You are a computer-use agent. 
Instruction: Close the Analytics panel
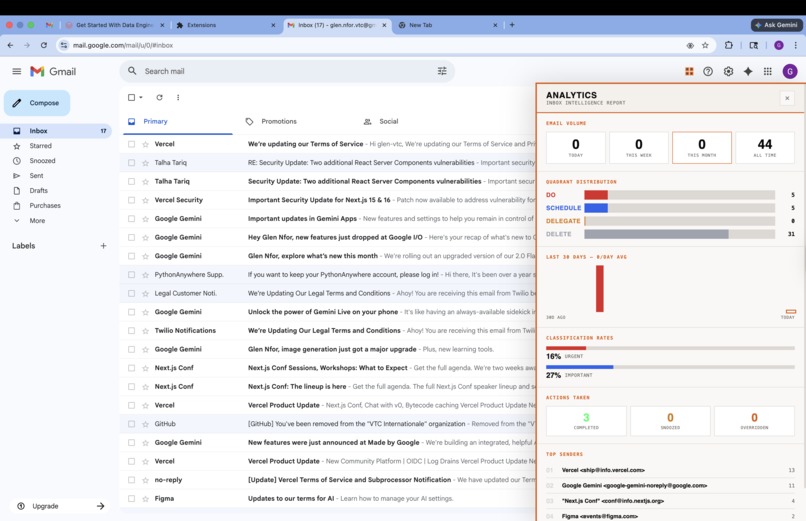coord(787,98)
